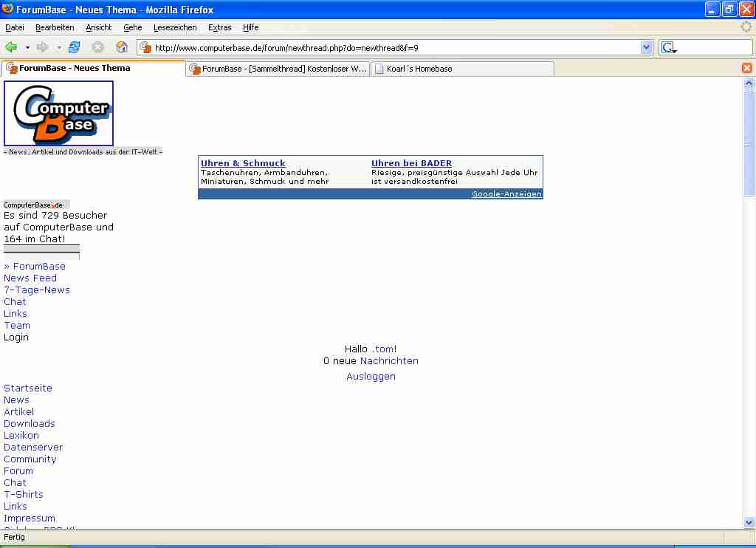
Task: Open the 7-Tage-News link
Action: pyautogui.click(x=37, y=290)
